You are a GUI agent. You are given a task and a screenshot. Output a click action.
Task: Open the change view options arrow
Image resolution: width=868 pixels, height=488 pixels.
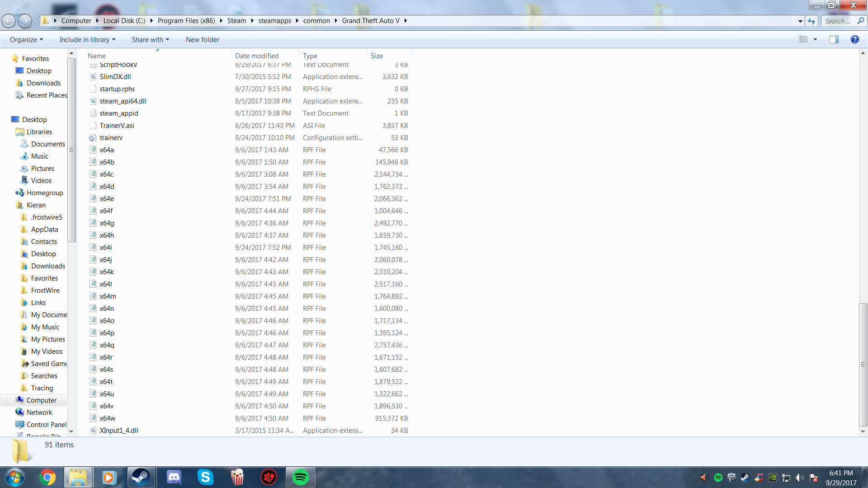815,40
